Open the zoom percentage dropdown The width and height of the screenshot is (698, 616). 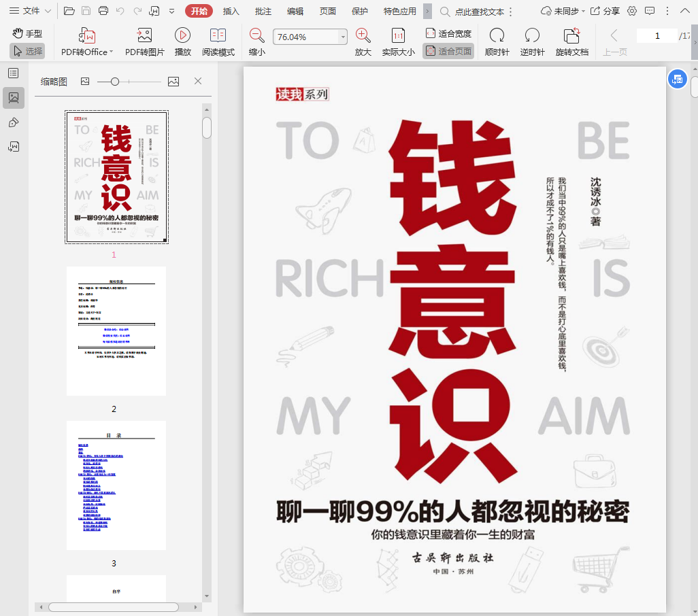point(343,37)
